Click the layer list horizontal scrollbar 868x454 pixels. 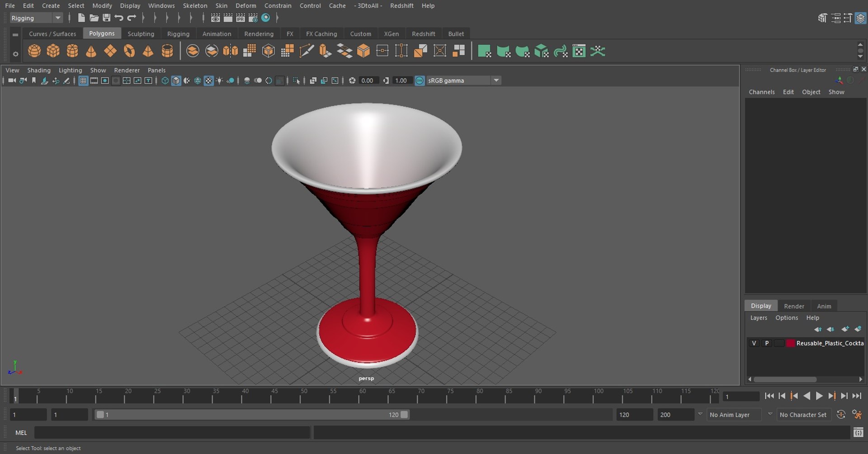[785, 379]
